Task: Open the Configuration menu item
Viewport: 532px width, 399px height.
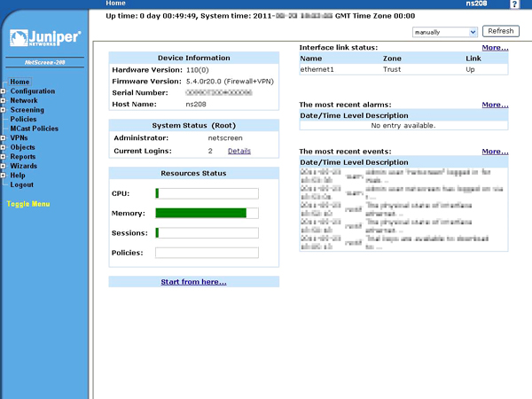Action: point(33,91)
